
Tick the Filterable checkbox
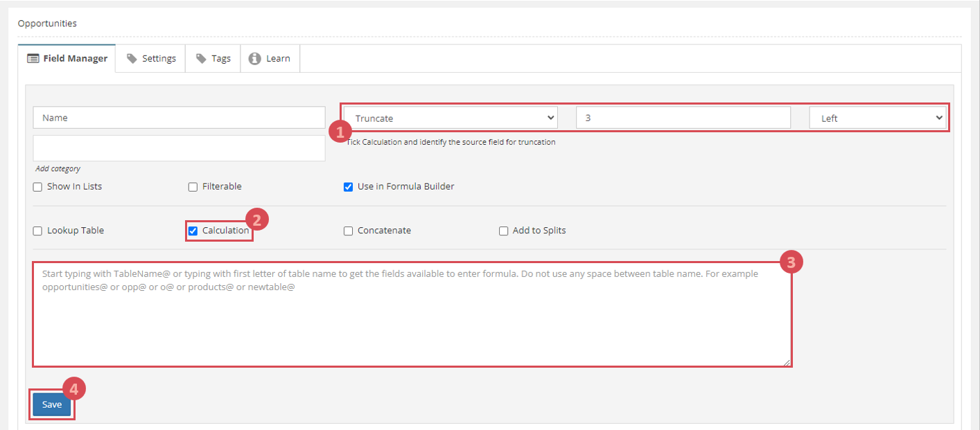193,187
